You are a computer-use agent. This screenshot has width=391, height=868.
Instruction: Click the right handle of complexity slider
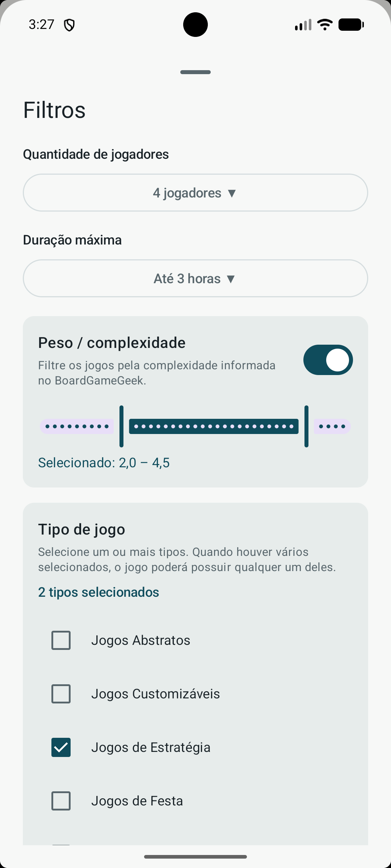pos(306,426)
